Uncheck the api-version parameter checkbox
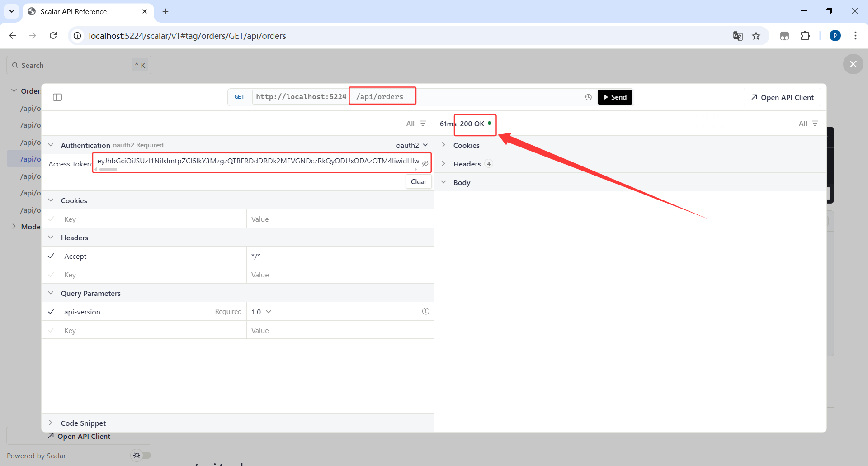The width and height of the screenshot is (868, 466). coord(51,312)
